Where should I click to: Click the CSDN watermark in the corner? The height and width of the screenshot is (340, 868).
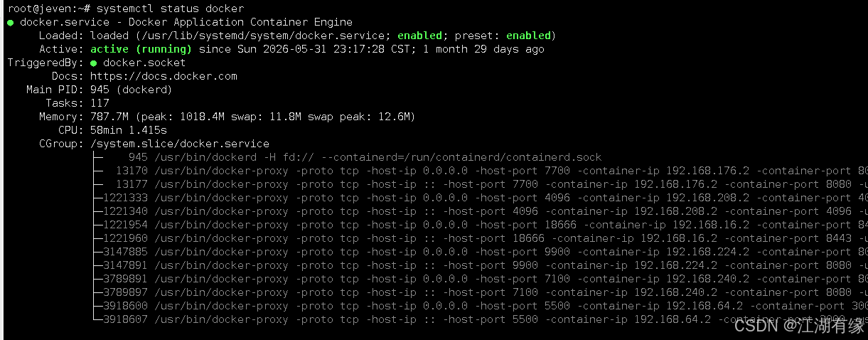(799, 326)
